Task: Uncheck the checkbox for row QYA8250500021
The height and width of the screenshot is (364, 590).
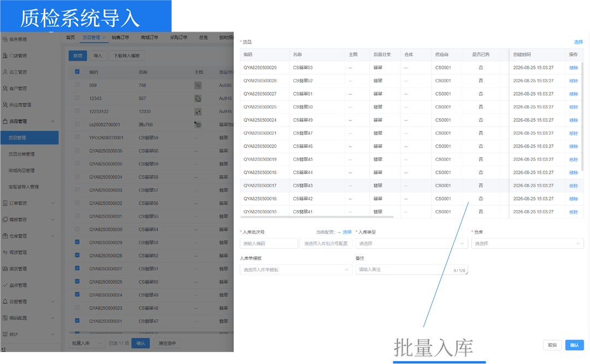Action: pyautogui.click(x=77, y=320)
